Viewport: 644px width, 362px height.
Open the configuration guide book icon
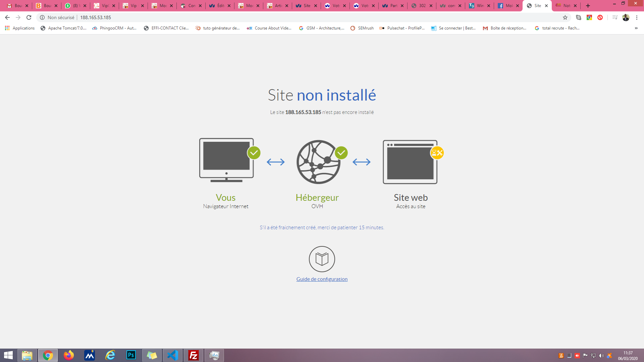pyautogui.click(x=322, y=259)
